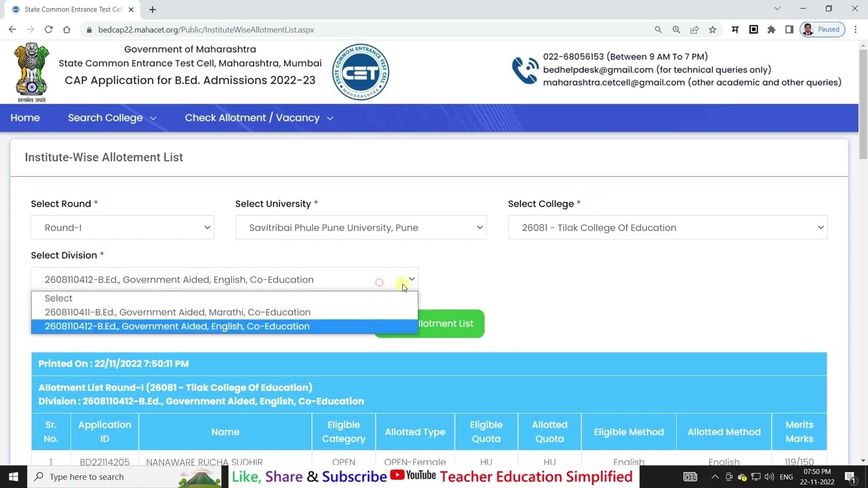Screen dimensions: 868x488
Task: Reload the current page
Action: click(49, 30)
